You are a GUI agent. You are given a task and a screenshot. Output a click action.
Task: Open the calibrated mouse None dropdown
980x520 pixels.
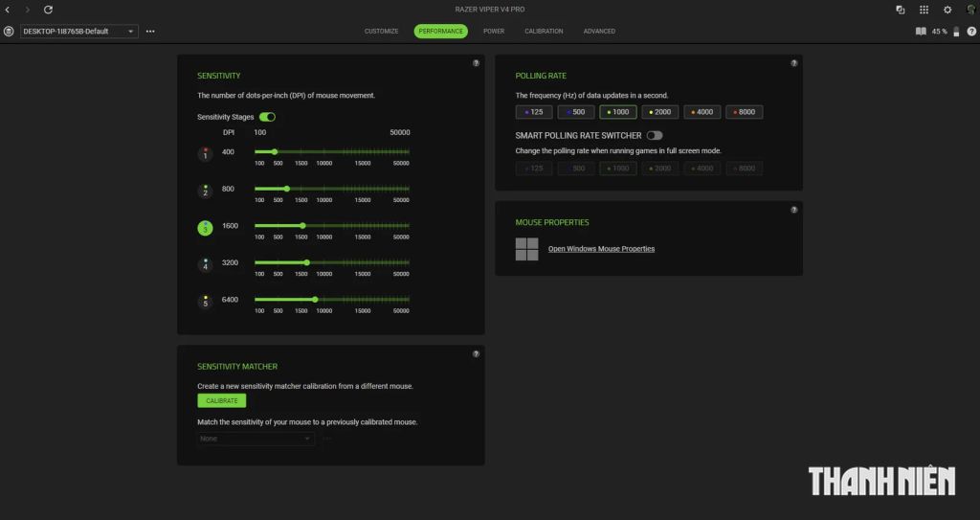(256, 439)
